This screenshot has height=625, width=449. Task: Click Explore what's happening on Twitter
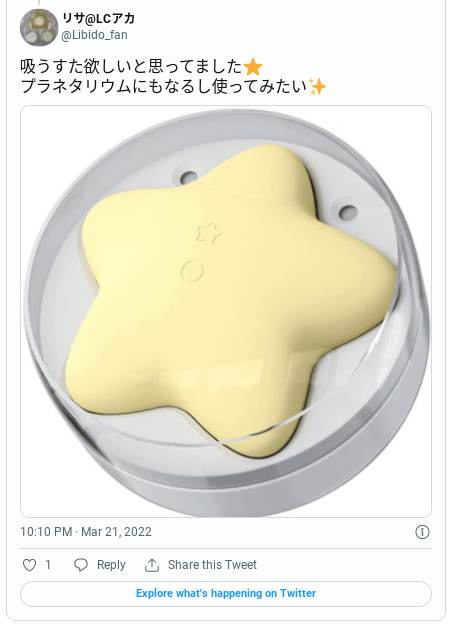[226, 594]
